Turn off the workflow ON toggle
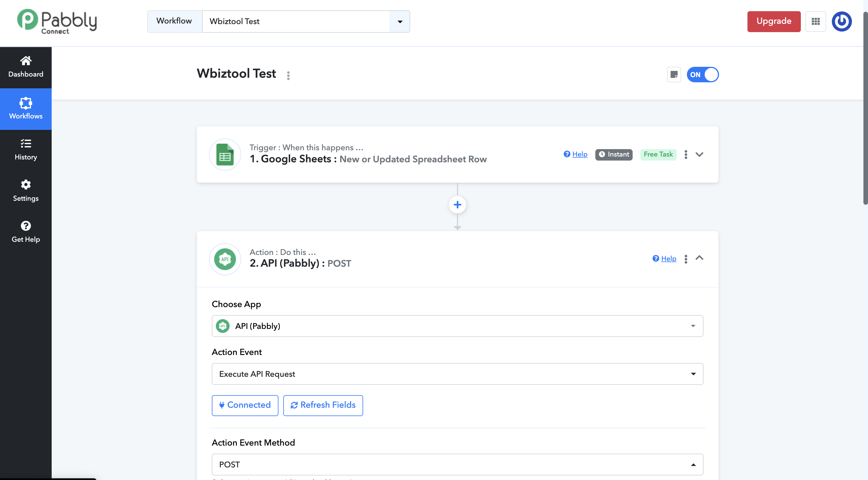868x480 pixels. [703, 74]
